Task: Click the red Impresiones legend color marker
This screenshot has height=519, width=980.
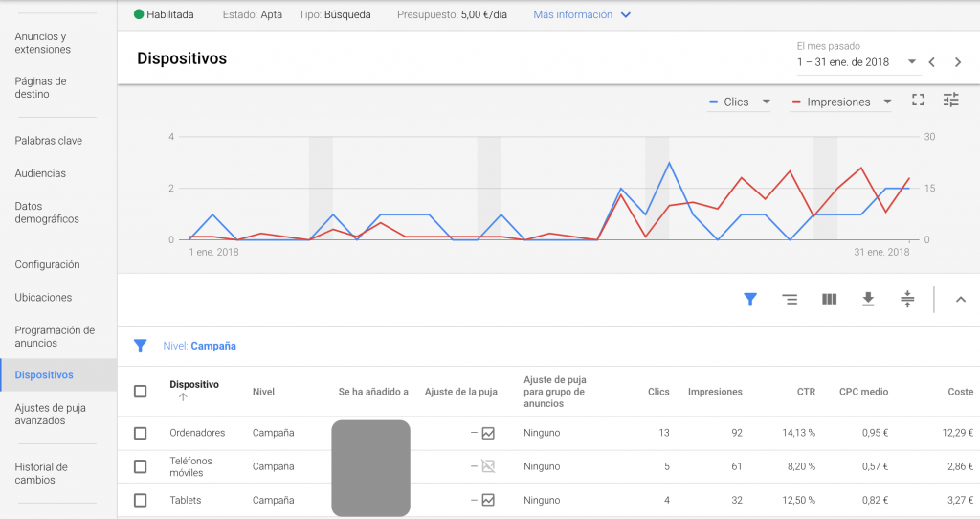Action: [x=796, y=102]
